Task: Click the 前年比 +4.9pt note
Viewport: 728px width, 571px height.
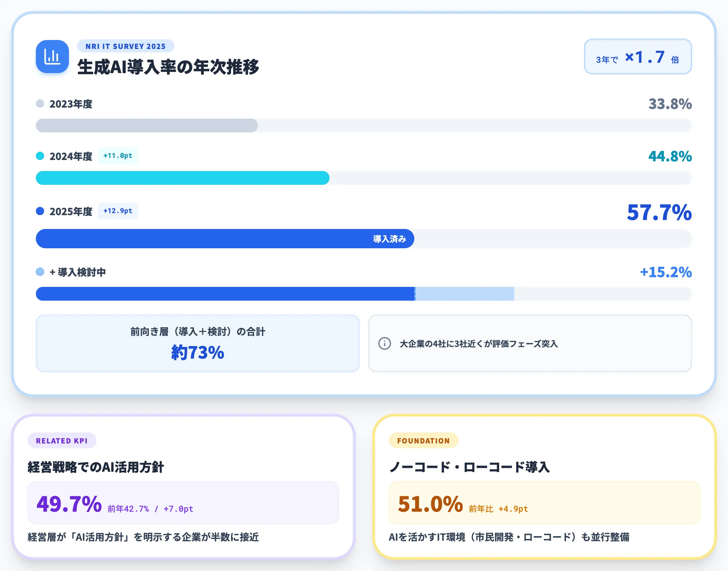Action: pyautogui.click(x=498, y=509)
